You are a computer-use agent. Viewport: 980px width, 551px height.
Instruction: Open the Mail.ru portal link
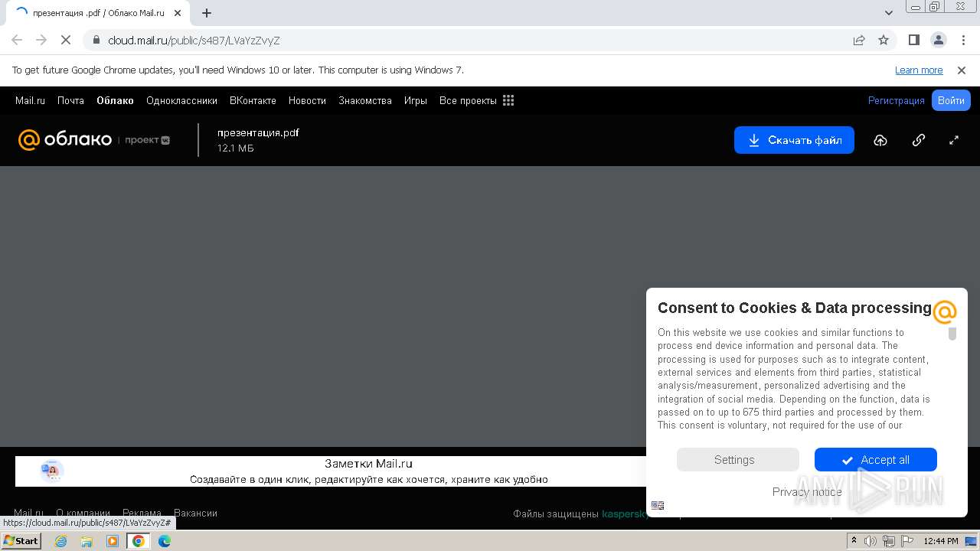pos(30,100)
